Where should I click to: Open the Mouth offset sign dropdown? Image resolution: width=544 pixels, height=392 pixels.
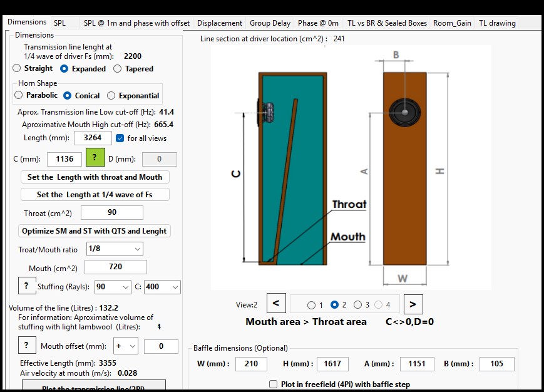click(125, 346)
